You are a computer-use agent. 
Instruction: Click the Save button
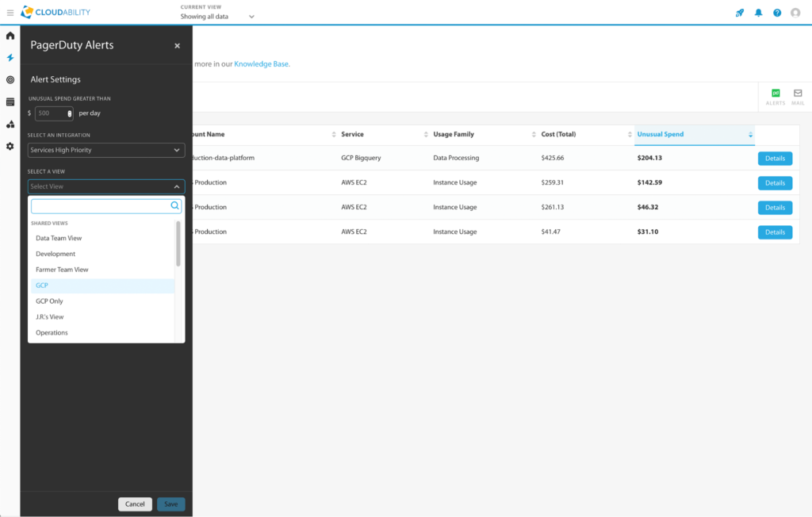171,504
